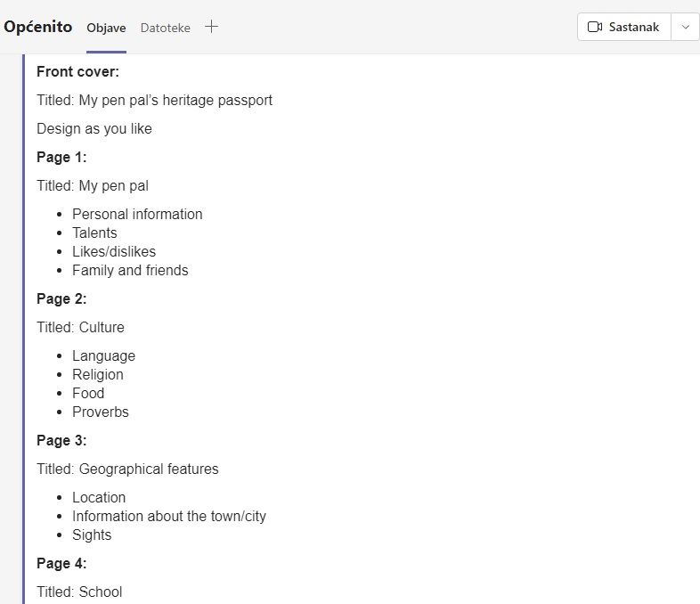Click the "Titled: Geographical features" line
700x604 pixels.
click(x=127, y=469)
